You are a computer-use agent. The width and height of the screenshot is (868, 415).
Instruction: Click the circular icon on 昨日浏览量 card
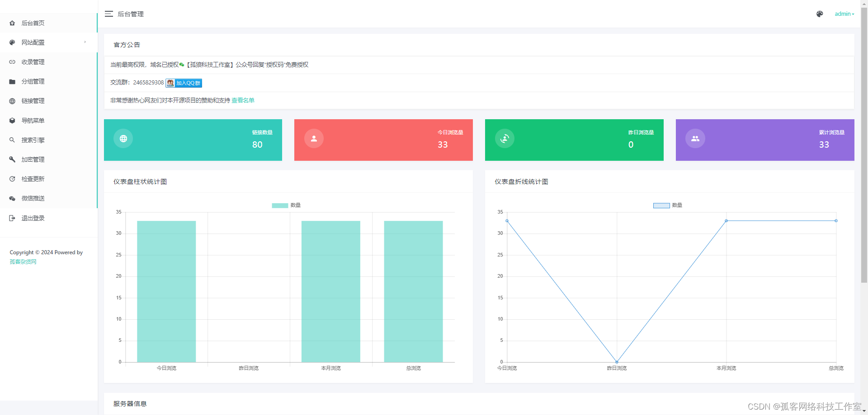pyautogui.click(x=505, y=139)
